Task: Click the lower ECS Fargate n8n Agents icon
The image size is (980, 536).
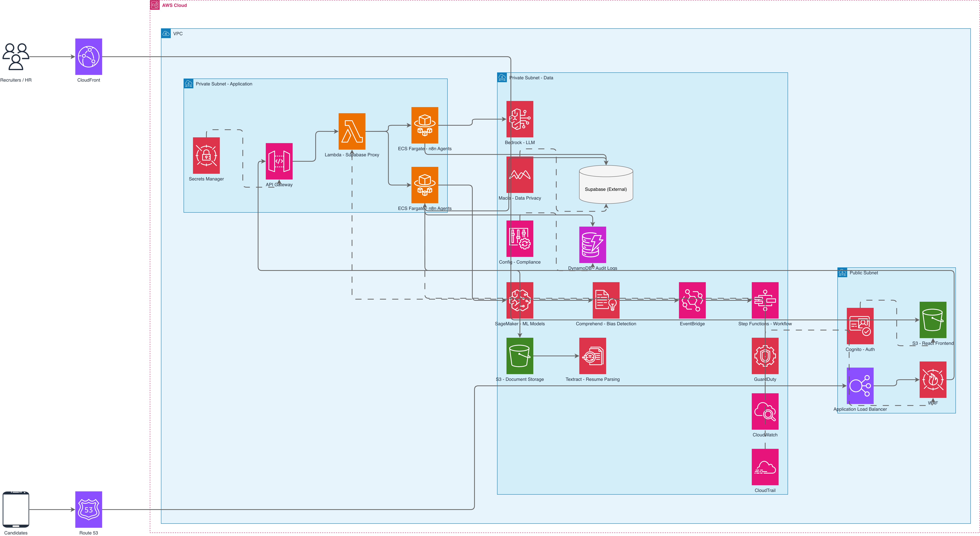Action: (425, 185)
